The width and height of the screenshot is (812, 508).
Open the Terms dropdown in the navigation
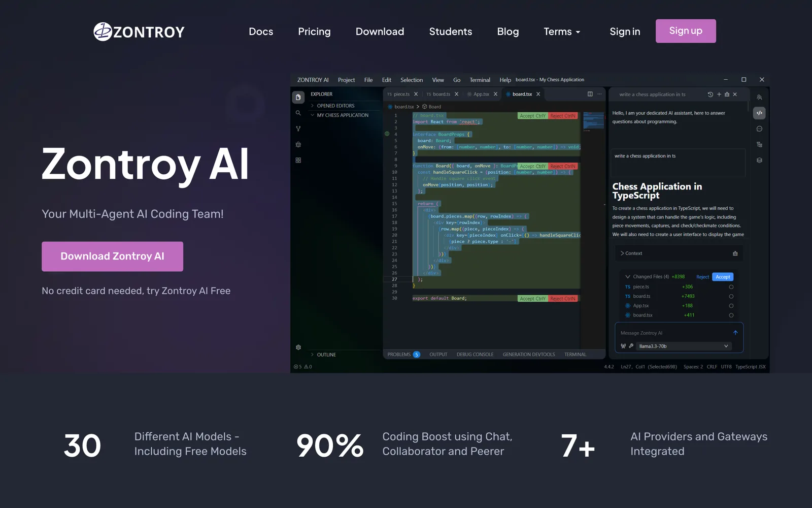point(562,31)
